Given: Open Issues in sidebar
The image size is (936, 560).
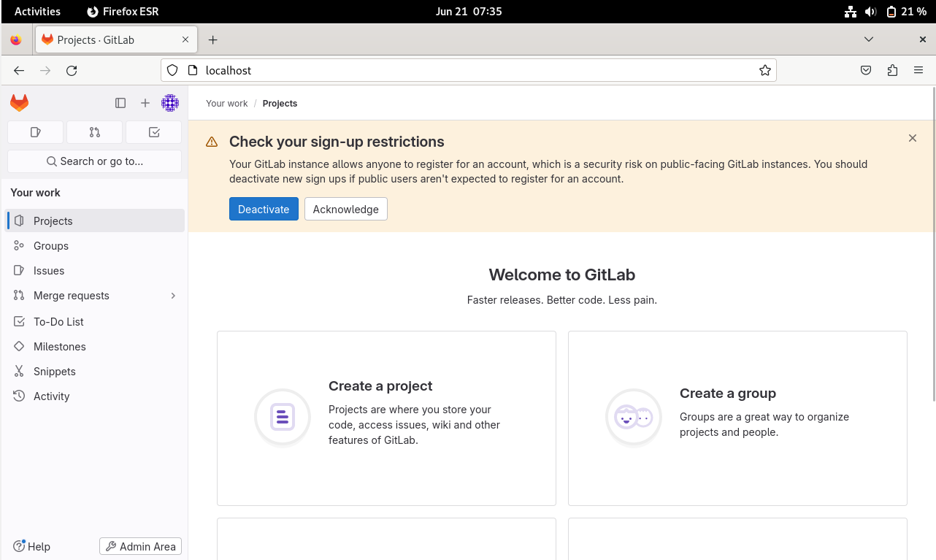Looking at the screenshot, I should (95, 270).
